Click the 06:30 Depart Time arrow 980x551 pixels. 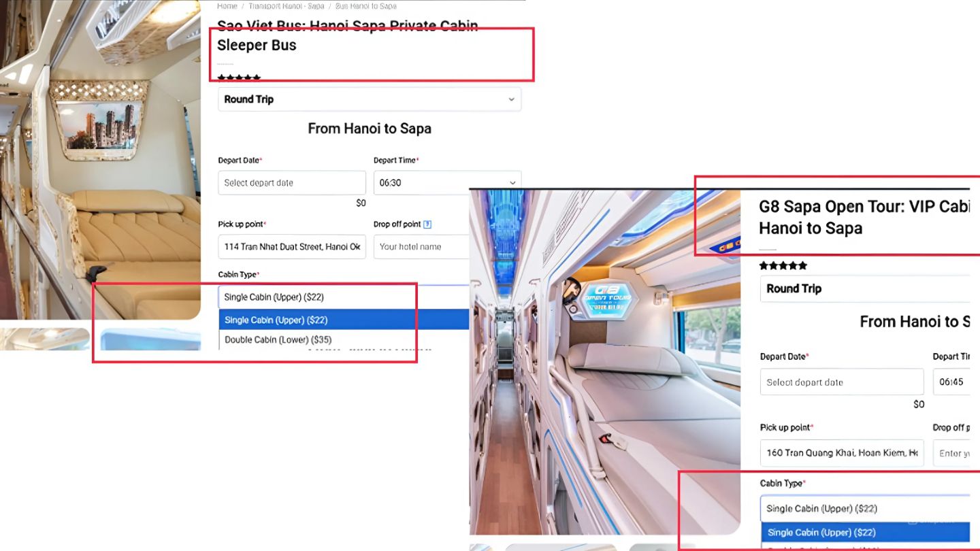(512, 183)
